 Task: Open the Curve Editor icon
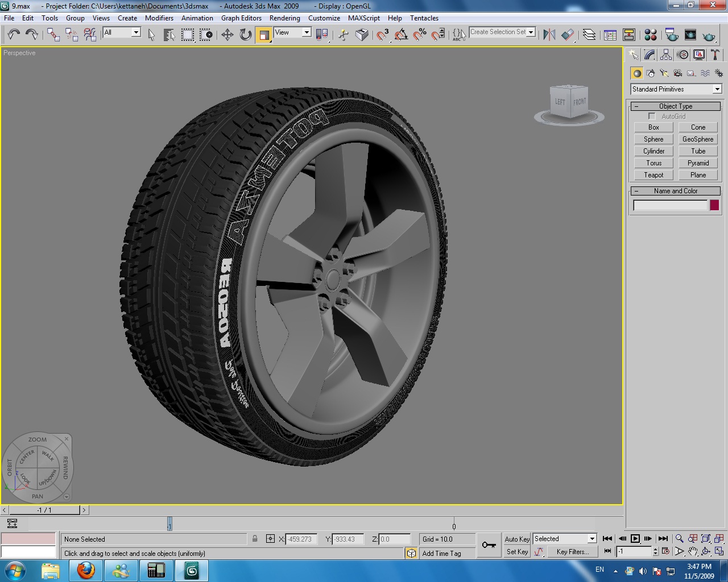pyautogui.click(x=610, y=35)
